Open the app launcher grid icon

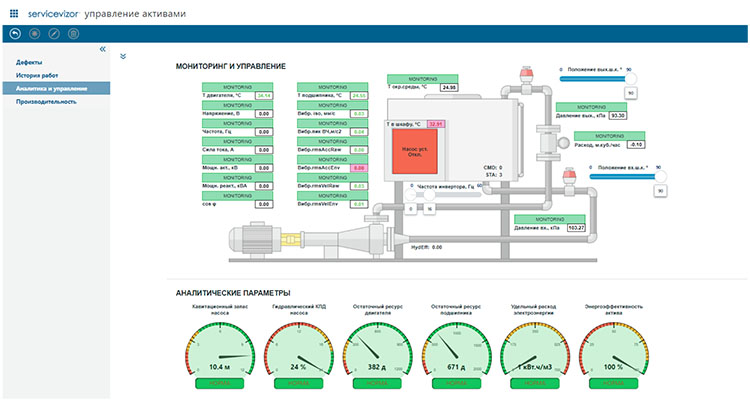pyautogui.click(x=14, y=12)
